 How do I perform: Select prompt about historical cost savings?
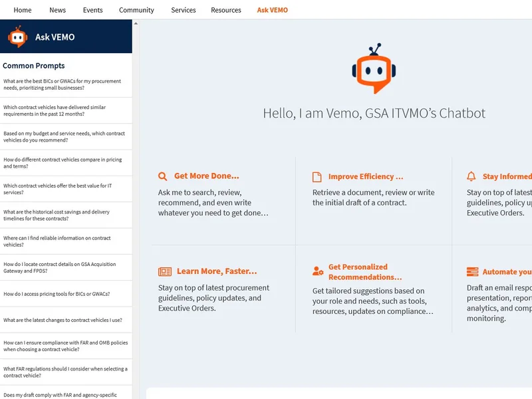(66, 215)
